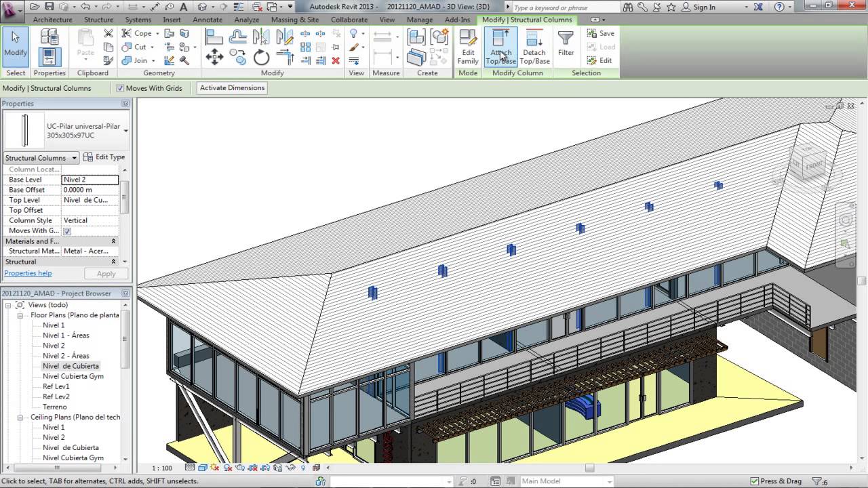Click Attach Top/Base tool
868x488 pixels.
click(500, 47)
